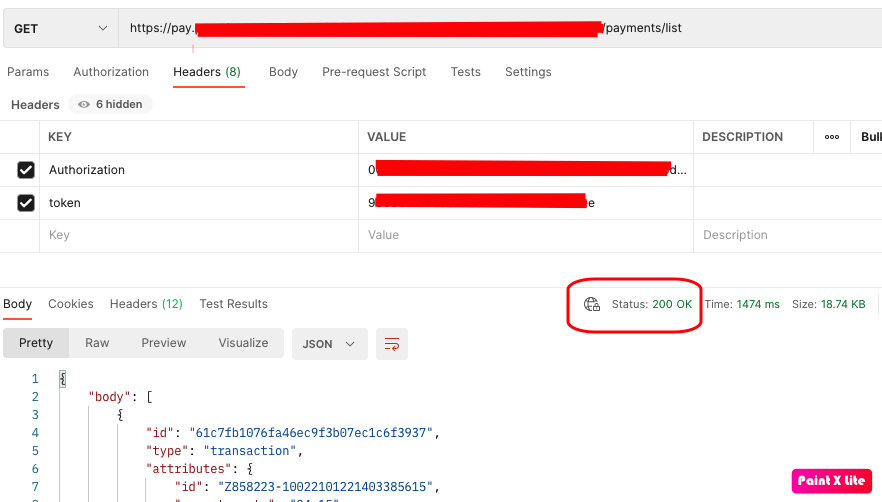
Task: Click the VALUE column header
Action: tap(386, 137)
